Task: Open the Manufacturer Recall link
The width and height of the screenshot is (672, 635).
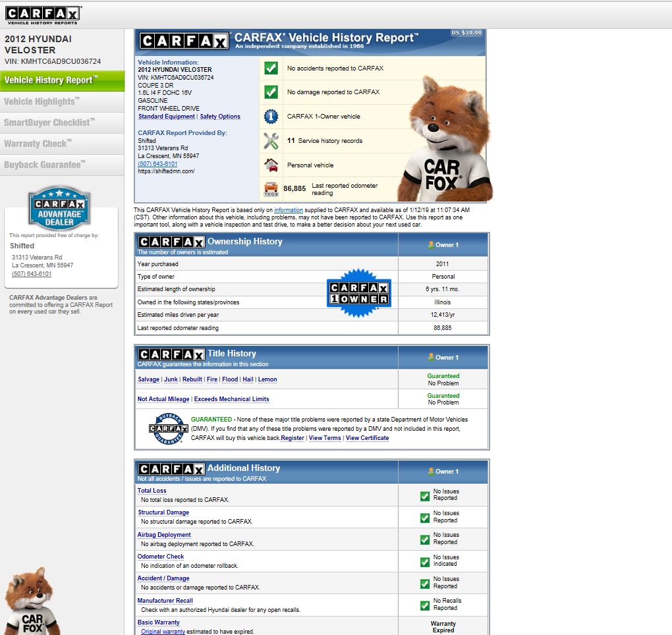Action: 165,601
